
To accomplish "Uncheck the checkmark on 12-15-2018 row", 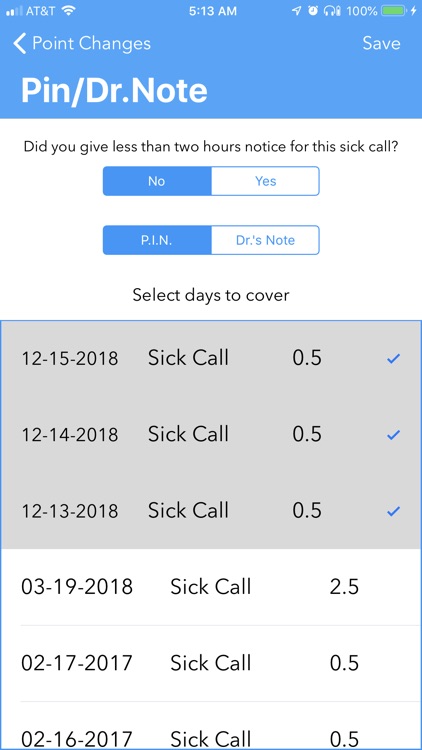I will 393,359.
